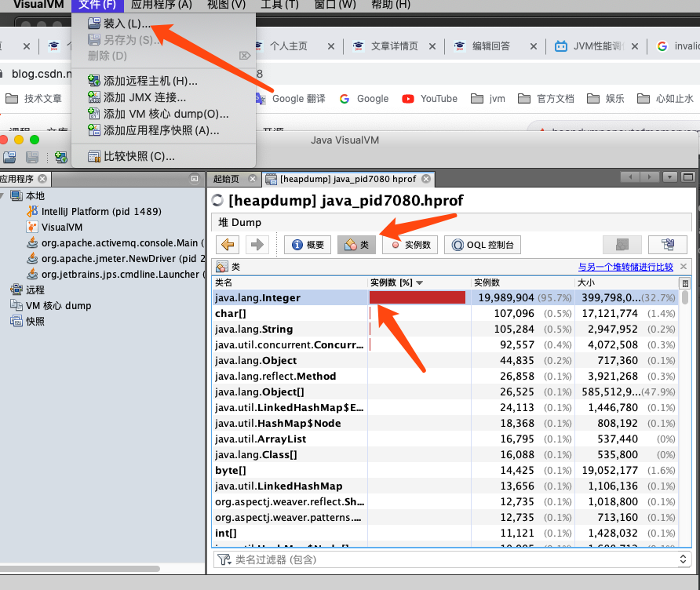Open the OQL 控制台 console
This screenshot has width=700, height=590.
[483, 245]
